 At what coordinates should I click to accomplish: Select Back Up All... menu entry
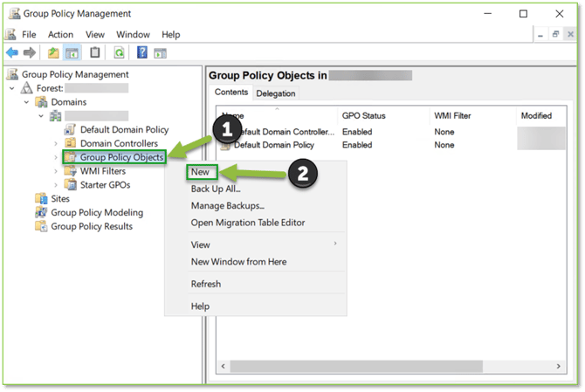tap(216, 189)
